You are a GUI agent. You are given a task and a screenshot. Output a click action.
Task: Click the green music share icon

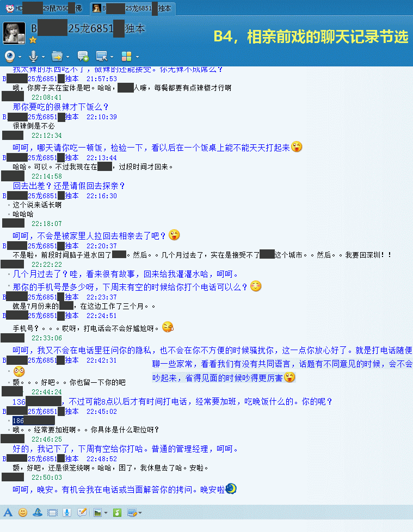coord(118,512)
